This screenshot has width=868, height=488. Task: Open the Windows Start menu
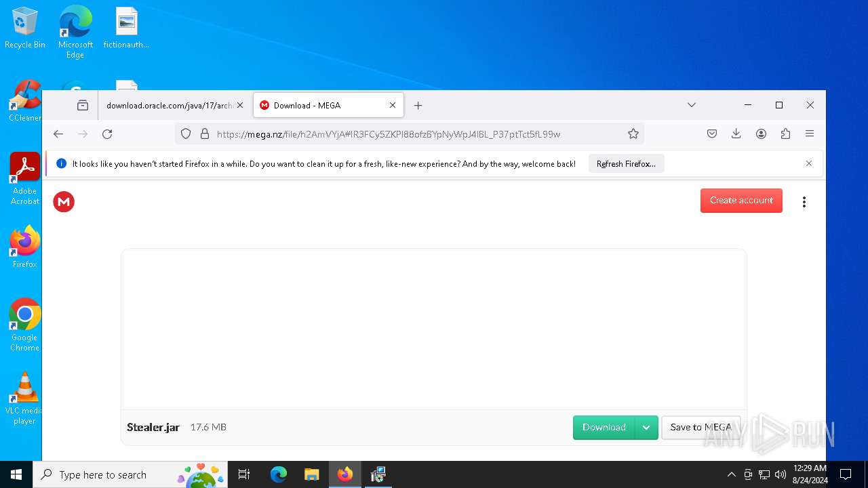[16, 474]
